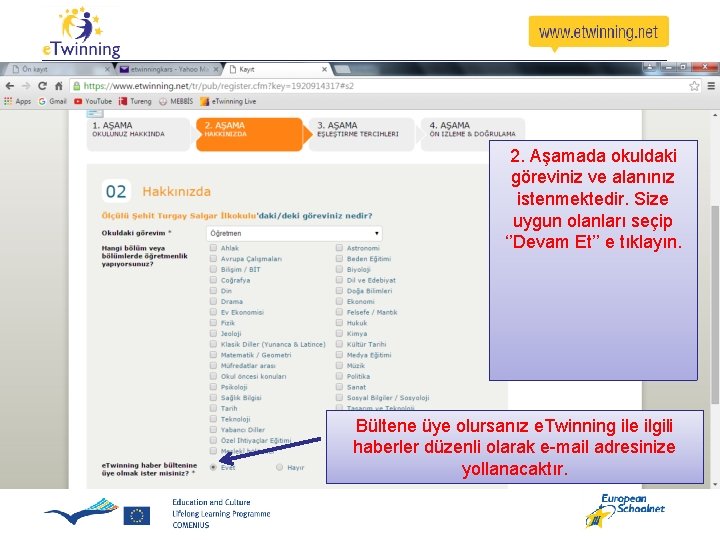Check the Kültür Tarihi checkbox
Image resolution: width=720 pixels, height=540 pixels.
(339, 344)
